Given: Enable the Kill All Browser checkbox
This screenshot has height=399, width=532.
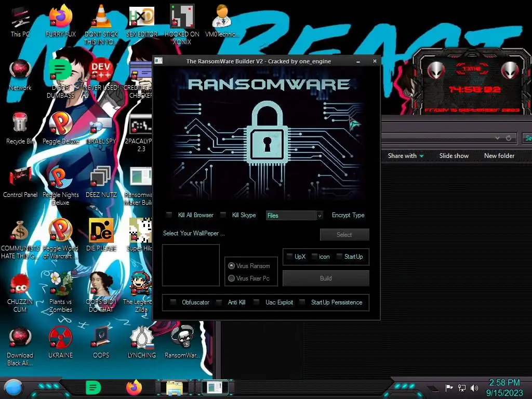Looking at the screenshot, I should [x=169, y=215].
